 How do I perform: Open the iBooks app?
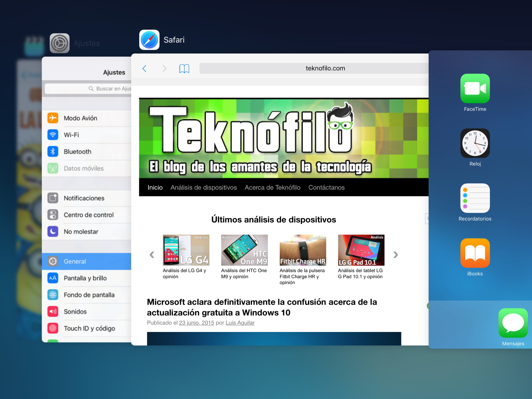coord(475,253)
